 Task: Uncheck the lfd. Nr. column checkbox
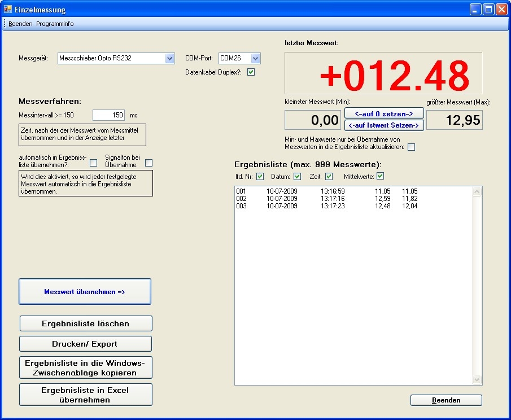coord(260,176)
